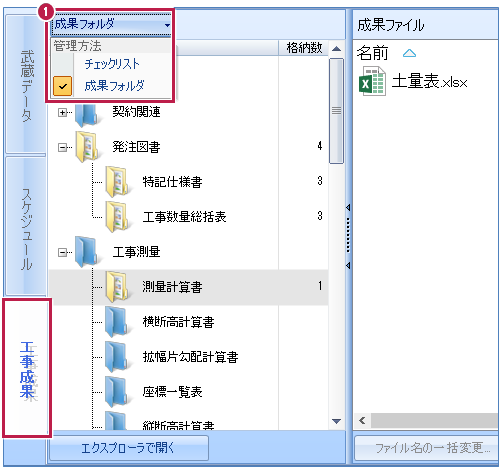
Task: Choose チェックリスト in 管理方法 menu
Action: tap(112, 64)
